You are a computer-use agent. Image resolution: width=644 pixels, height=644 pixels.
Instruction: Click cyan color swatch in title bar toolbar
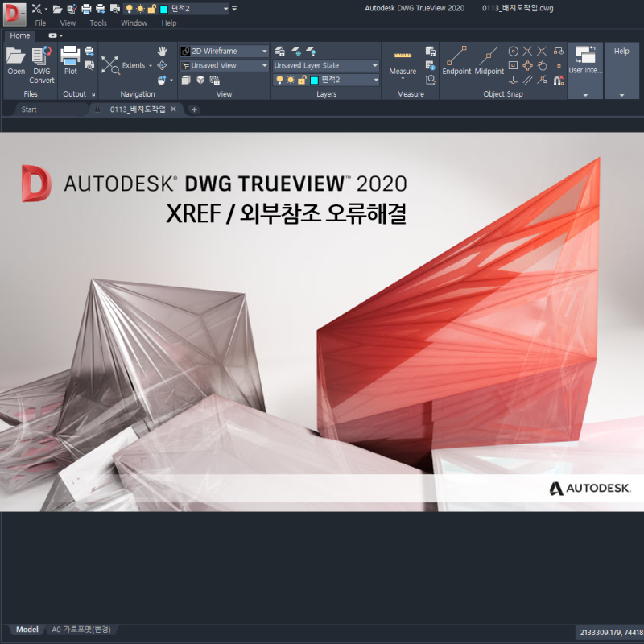(163, 9)
